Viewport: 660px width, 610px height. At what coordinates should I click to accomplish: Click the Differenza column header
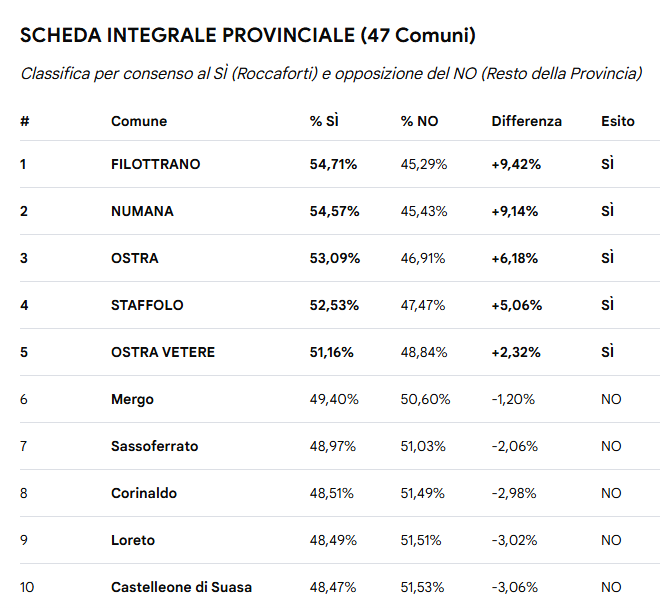pos(526,121)
